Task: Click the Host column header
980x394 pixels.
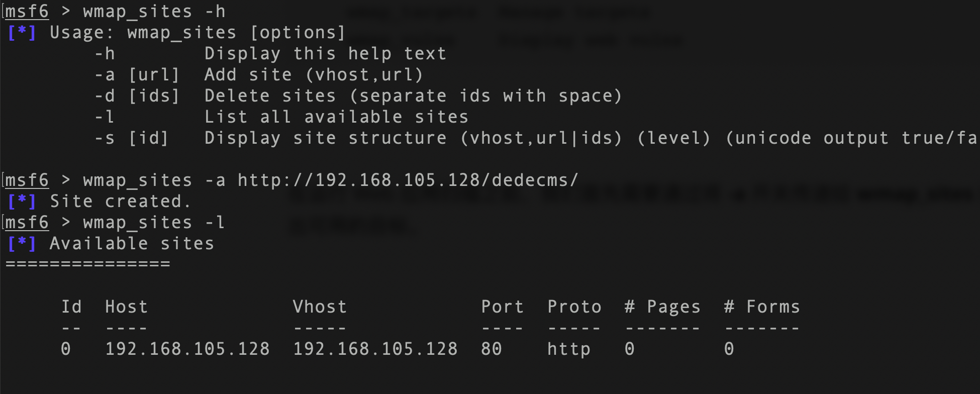Action: tap(126, 307)
